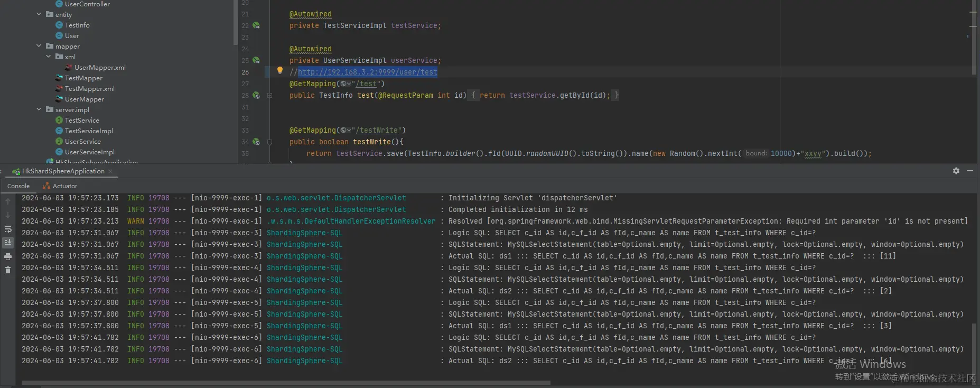
Task: Click the WARN level label in console
Action: pos(136,221)
